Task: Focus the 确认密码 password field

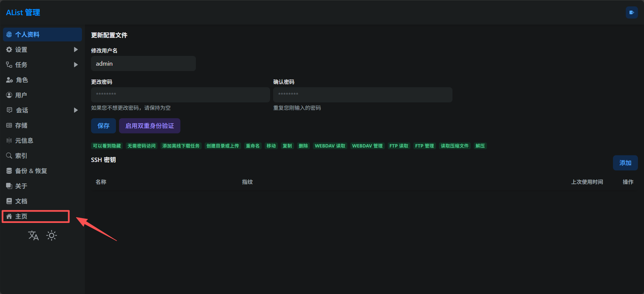Action: (362, 95)
